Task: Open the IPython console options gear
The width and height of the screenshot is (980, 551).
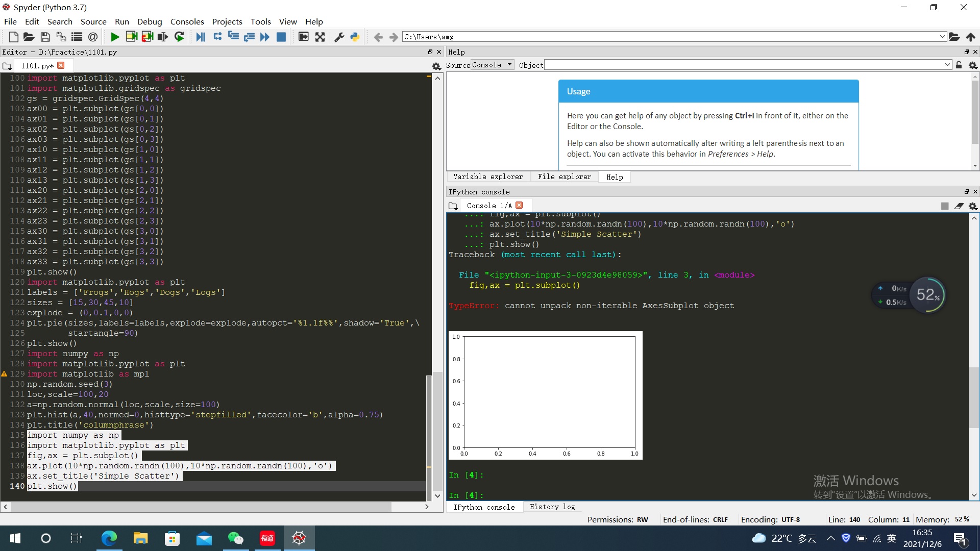Action: [973, 206]
